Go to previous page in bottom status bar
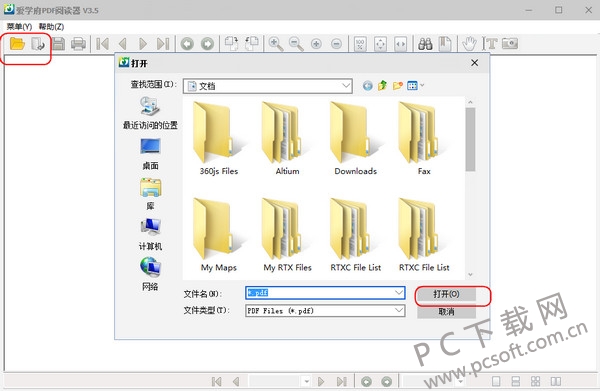Image resolution: width=600 pixels, height=391 pixels. click(236, 381)
